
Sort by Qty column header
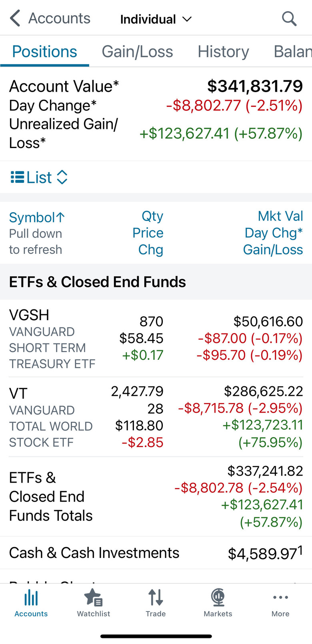(152, 216)
